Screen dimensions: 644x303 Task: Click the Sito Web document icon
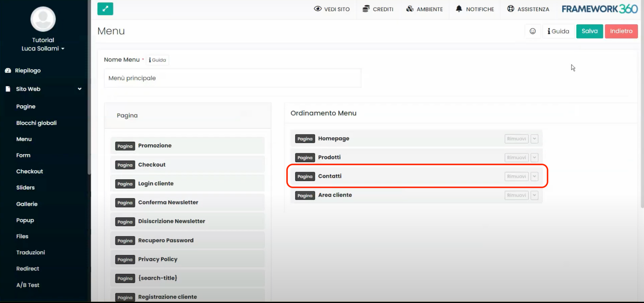point(7,89)
